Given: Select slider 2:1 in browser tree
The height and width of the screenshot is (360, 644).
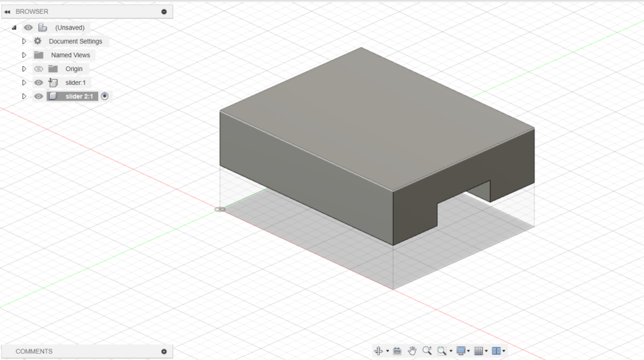Looking at the screenshot, I should [x=79, y=97].
